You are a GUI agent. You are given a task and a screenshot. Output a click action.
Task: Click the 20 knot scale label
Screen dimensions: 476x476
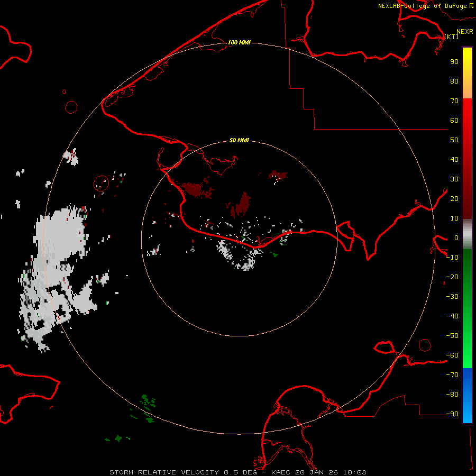click(x=454, y=199)
